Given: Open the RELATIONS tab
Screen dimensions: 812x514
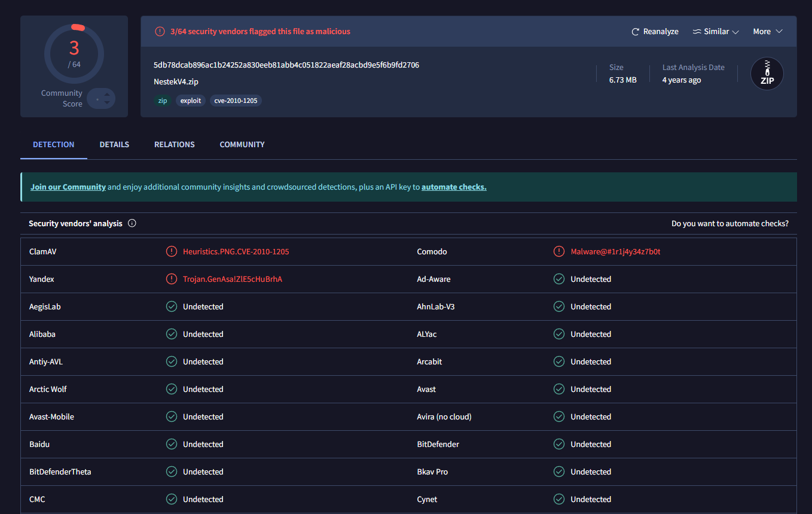Looking at the screenshot, I should tap(175, 144).
